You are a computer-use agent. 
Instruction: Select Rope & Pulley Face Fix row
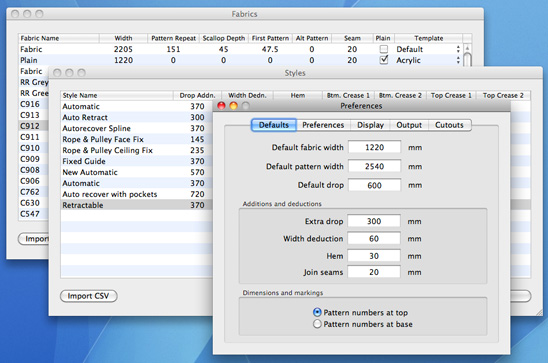(136, 139)
